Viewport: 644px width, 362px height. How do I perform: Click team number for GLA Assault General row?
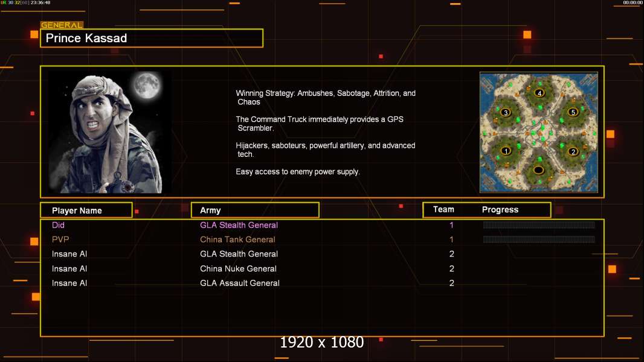(451, 284)
